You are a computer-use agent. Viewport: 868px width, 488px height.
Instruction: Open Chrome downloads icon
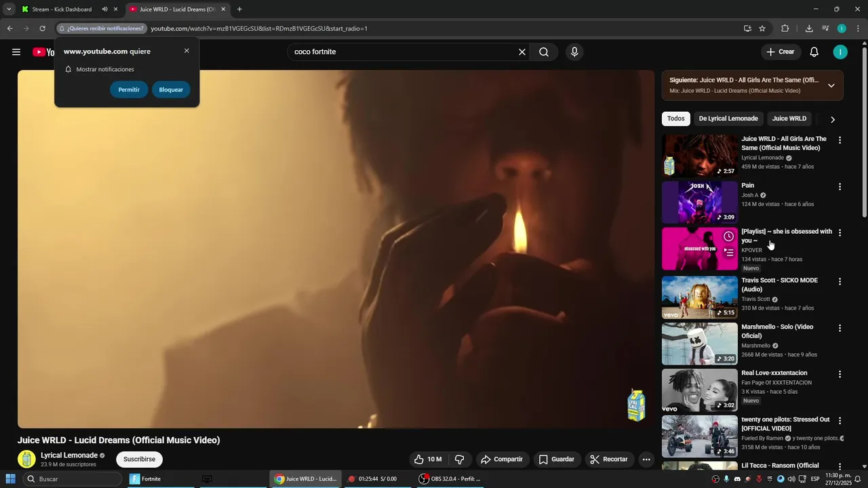[x=809, y=28]
